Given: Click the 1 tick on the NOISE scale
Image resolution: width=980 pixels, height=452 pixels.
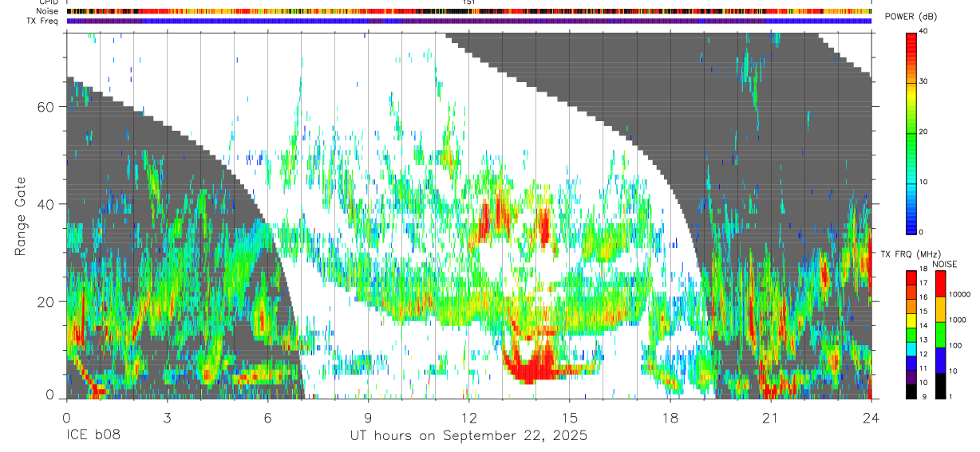Looking at the screenshot, I should tap(951, 397).
